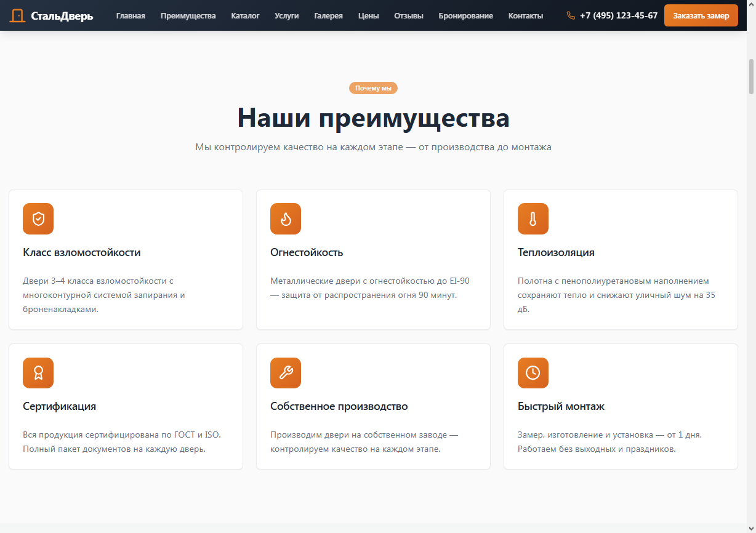Click the СтальДверь brand name

point(62,15)
